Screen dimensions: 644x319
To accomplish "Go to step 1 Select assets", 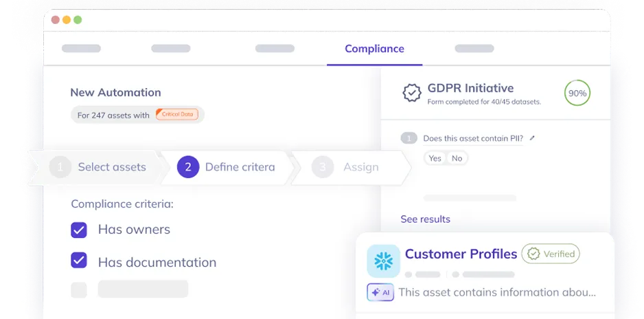I will tap(97, 167).
